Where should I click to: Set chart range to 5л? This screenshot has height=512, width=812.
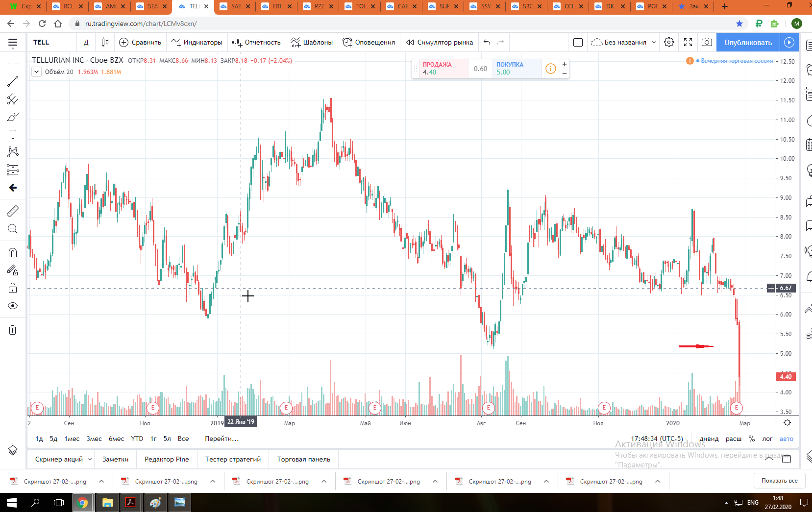[167, 439]
